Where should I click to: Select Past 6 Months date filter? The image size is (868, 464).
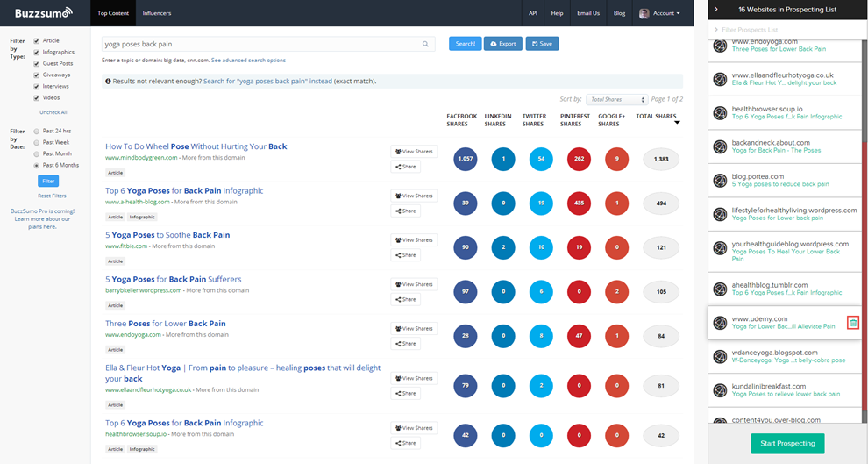[x=37, y=166]
